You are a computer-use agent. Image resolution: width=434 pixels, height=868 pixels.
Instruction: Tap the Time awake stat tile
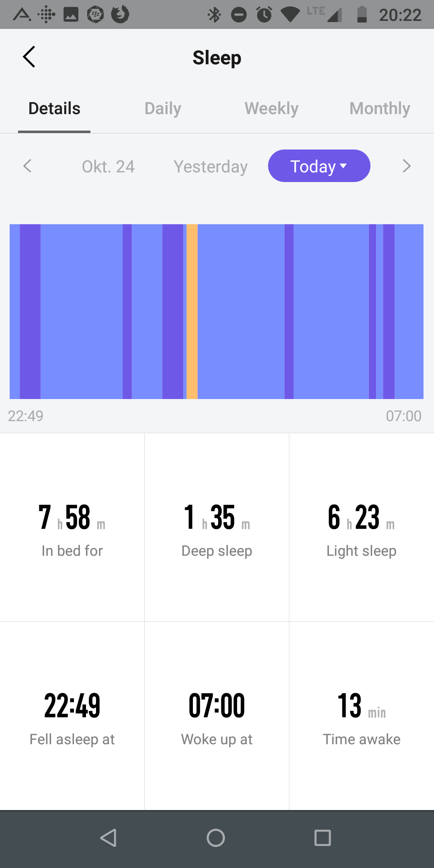point(362,716)
